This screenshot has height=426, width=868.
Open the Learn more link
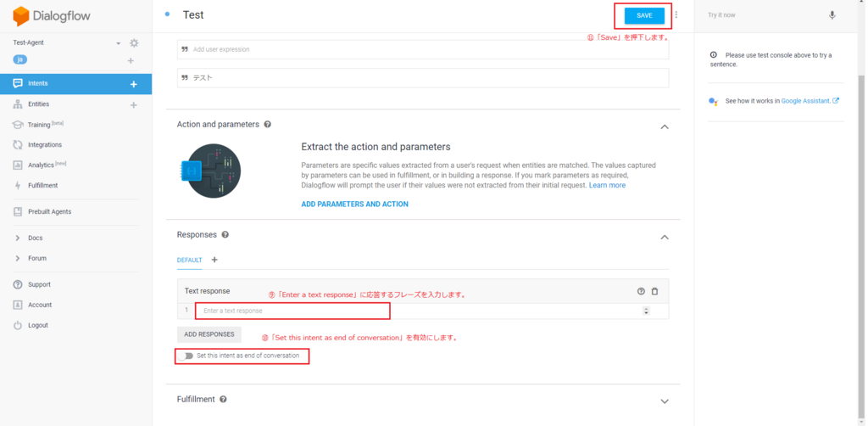(x=607, y=185)
